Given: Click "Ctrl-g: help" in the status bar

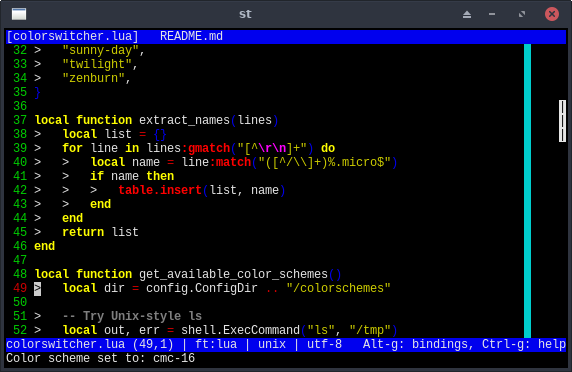Looking at the screenshot, I should 524,344.
